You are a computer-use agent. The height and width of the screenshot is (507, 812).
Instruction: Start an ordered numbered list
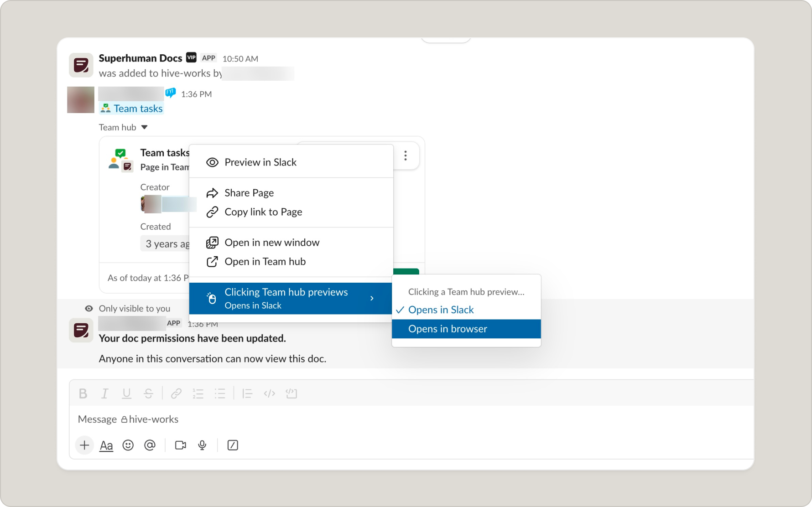coord(198,393)
